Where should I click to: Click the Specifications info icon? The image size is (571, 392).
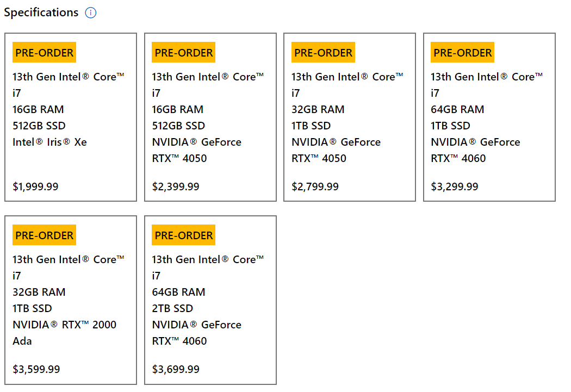[x=91, y=13]
